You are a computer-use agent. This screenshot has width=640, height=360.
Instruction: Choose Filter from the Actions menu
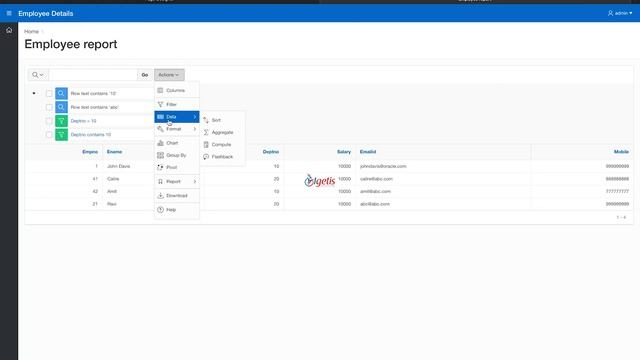pos(177,104)
